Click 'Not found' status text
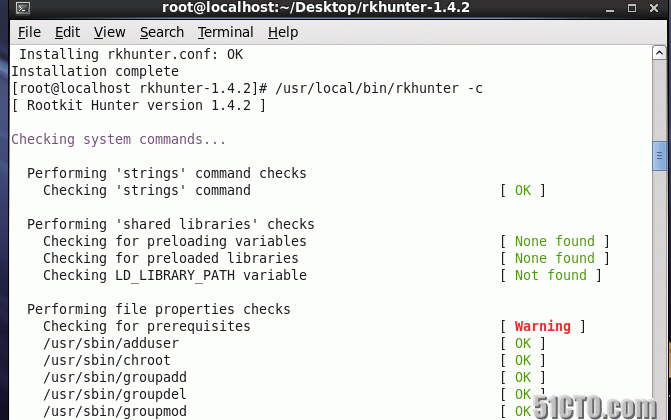The height and width of the screenshot is (420, 671). tap(551, 275)
